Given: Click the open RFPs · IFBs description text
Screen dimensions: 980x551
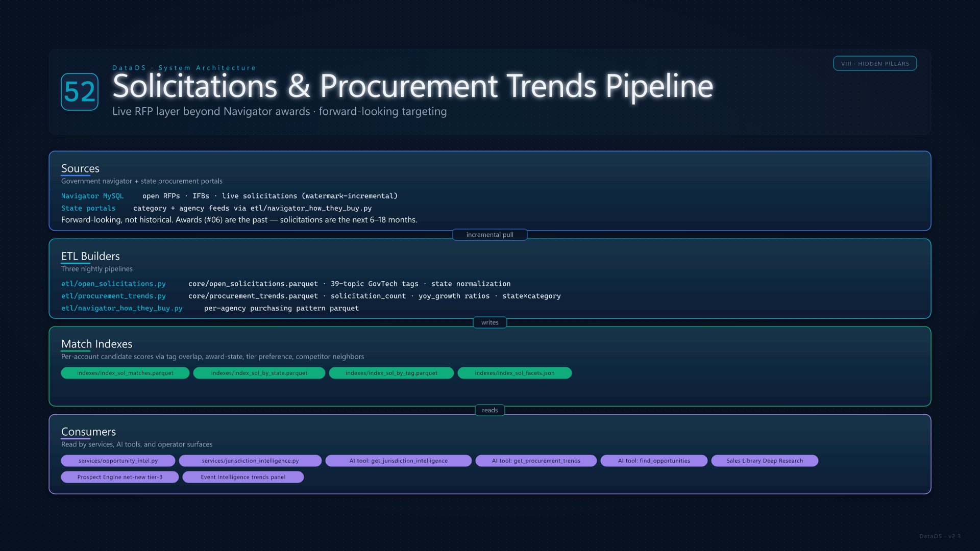Looking at the screenshot, I should pos(270,196).
